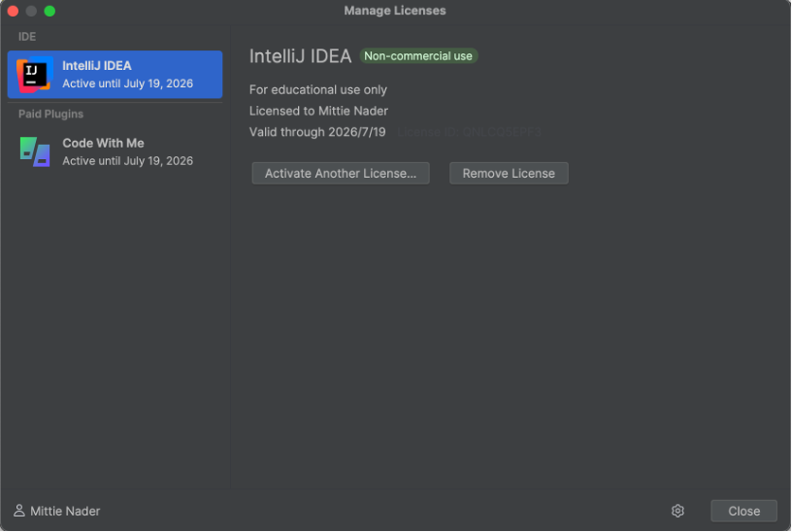Click the Manage Licenses title bar

pyautogui.click(x=395, y=11)
